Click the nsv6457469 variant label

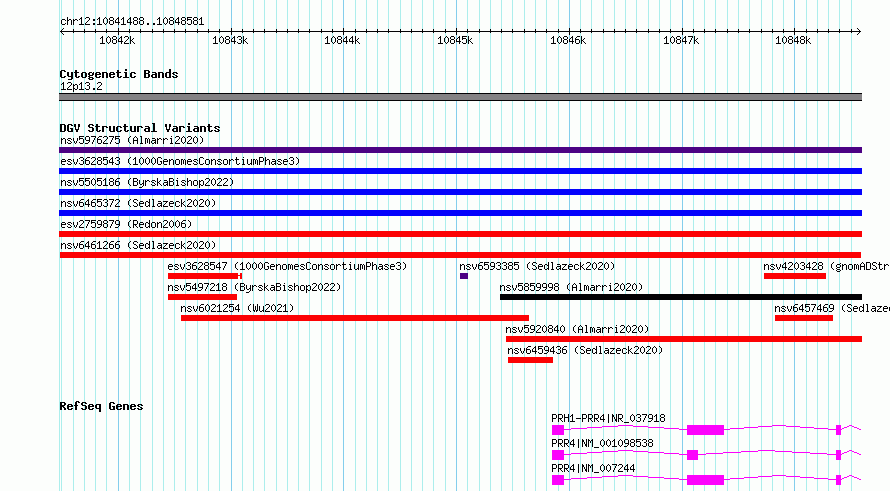832,308
